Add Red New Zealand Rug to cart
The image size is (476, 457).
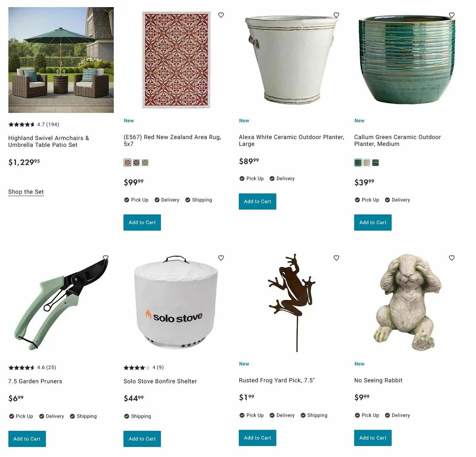[142, 222]
